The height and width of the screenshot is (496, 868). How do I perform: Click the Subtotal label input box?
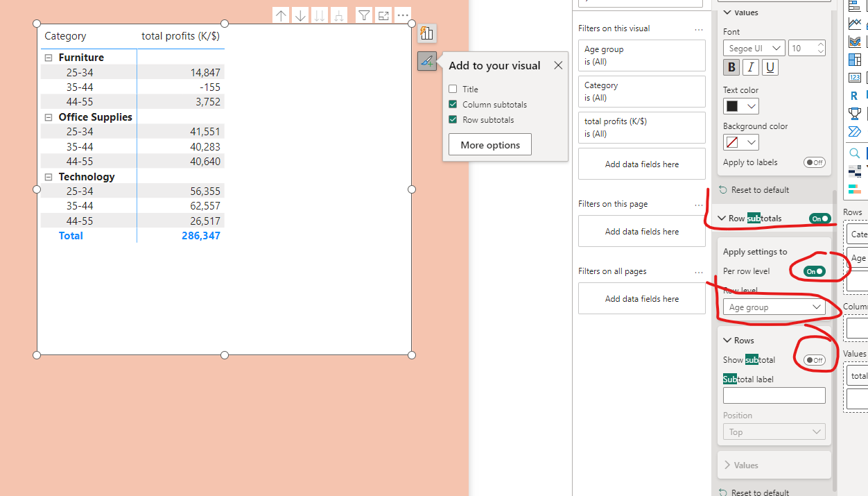[x=774, y=395]
